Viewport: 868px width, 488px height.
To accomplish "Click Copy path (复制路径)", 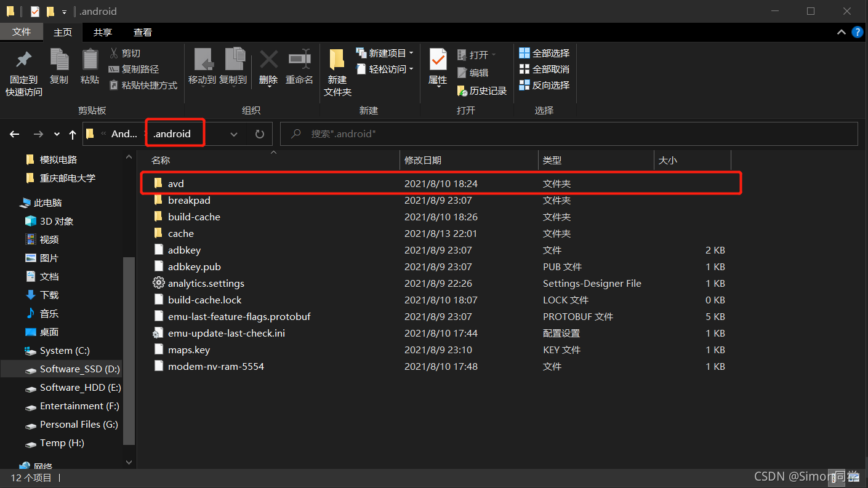I will click(134, 70).
